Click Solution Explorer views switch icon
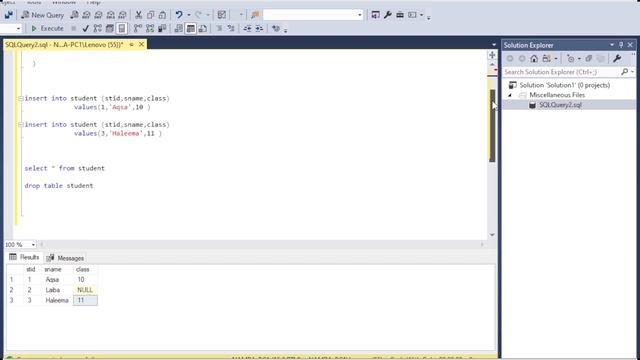Screen dimensions: 640x360 [x=547, y=59]
